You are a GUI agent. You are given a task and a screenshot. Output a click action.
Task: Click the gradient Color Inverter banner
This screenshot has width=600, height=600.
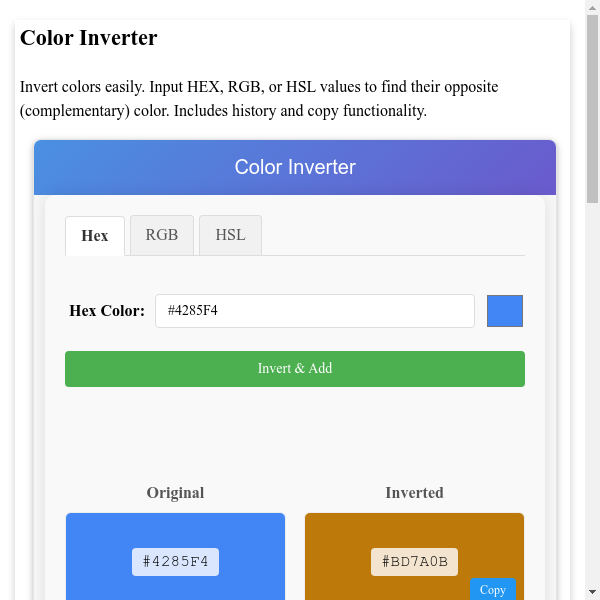295,167
